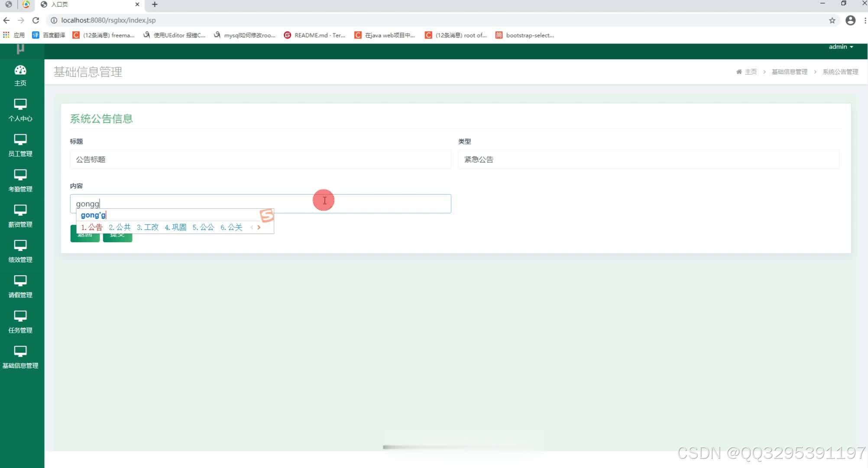View site info icon in address bar
868x468 pixels.
[54, 20]
